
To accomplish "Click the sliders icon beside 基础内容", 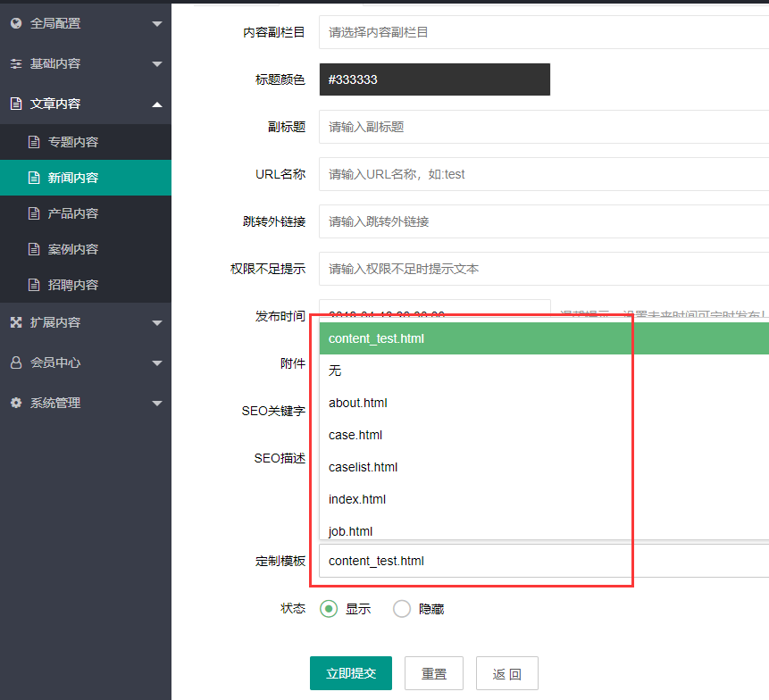I will tap(16, 64).
